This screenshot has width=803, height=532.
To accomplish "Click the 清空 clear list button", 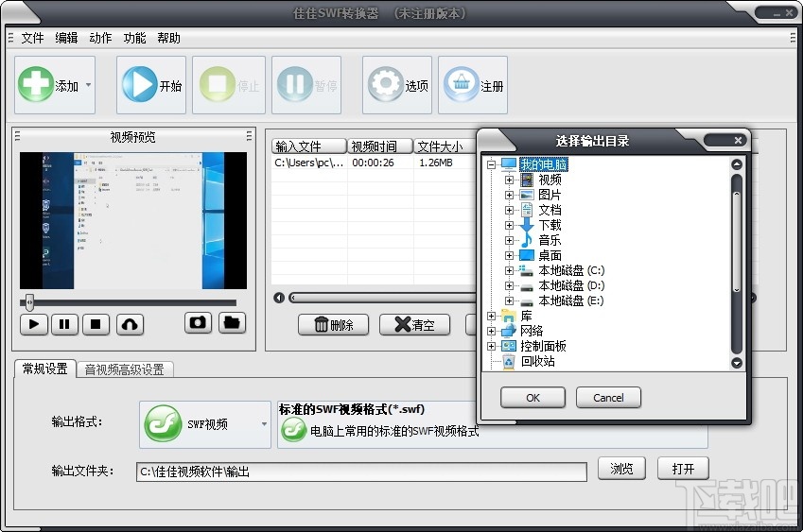I will 415,325.
